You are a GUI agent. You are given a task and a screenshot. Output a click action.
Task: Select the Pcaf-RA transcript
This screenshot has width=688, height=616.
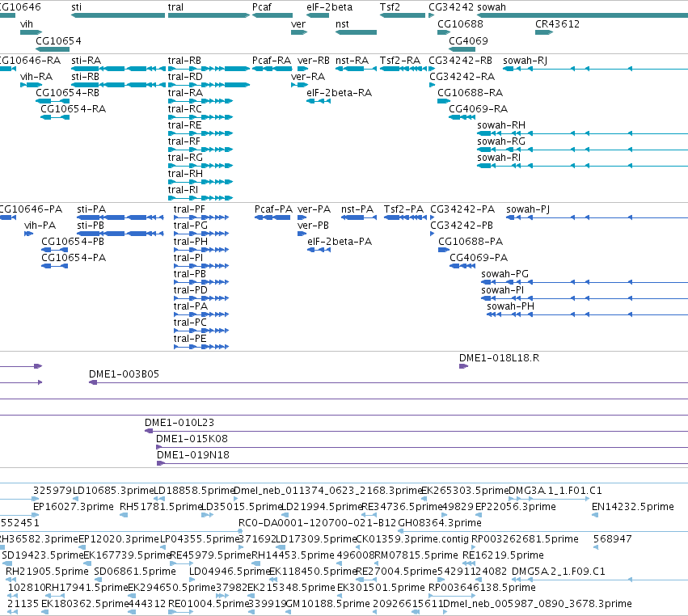pyautogui.click(x=272, y=69)
